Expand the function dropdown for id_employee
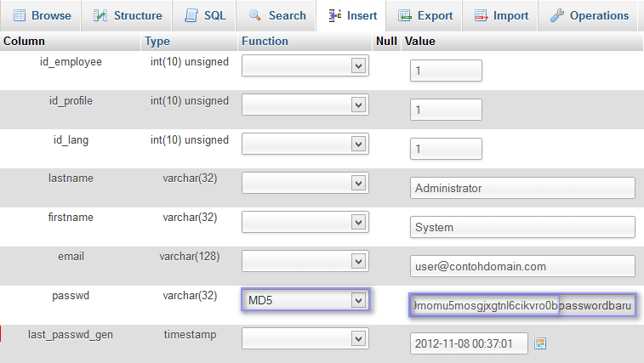 (305, 65)
